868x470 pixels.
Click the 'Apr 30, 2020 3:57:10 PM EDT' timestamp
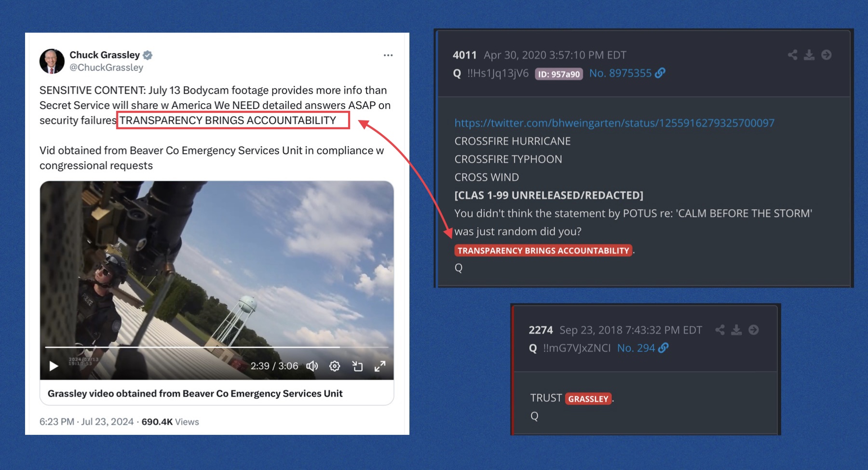click(555, 55)
